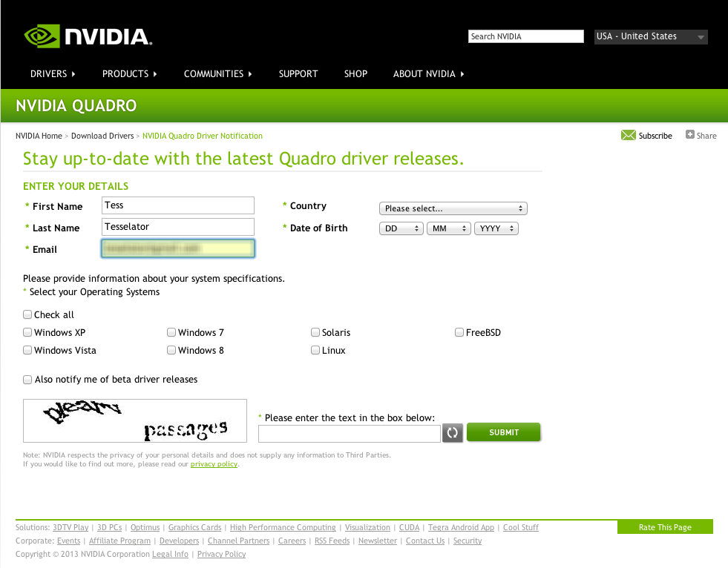This screenshot has height=568, width=728.
Task: Click the captcha image
Action: tap(135, 421)
